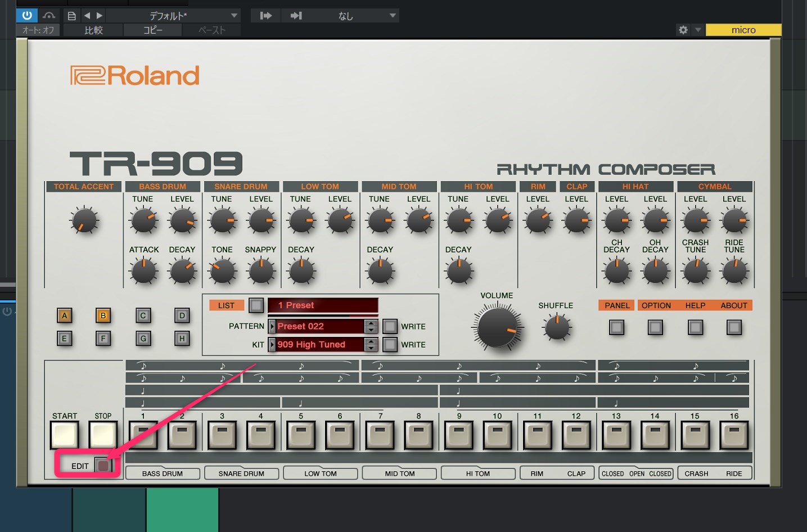Click the preset file document icon
Viewport: 807px width, 532px height.
[71, 16]
